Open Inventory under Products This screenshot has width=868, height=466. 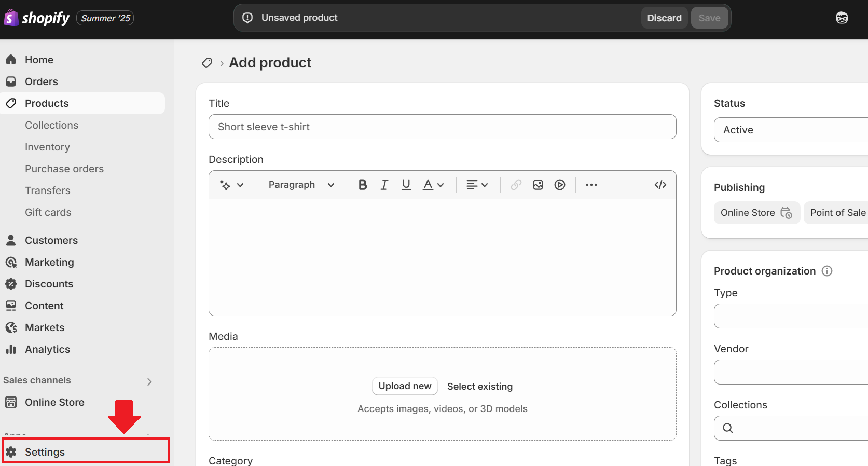tap(47, 147)
